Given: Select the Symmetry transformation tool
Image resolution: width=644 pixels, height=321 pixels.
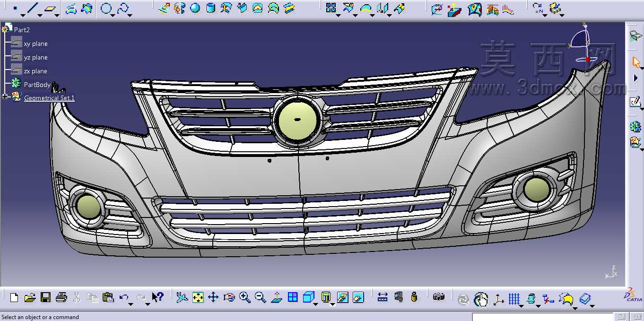Looking at the screenshot, I should tap(383, 8).
